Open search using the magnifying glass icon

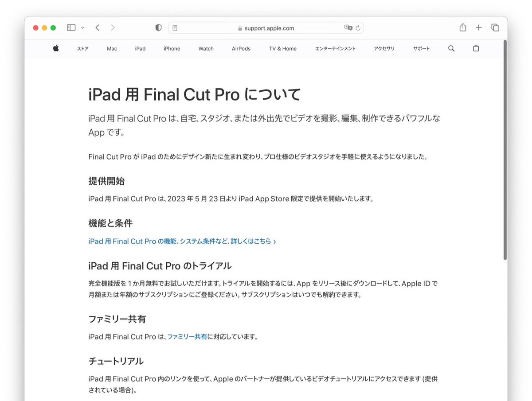[451, 49]
